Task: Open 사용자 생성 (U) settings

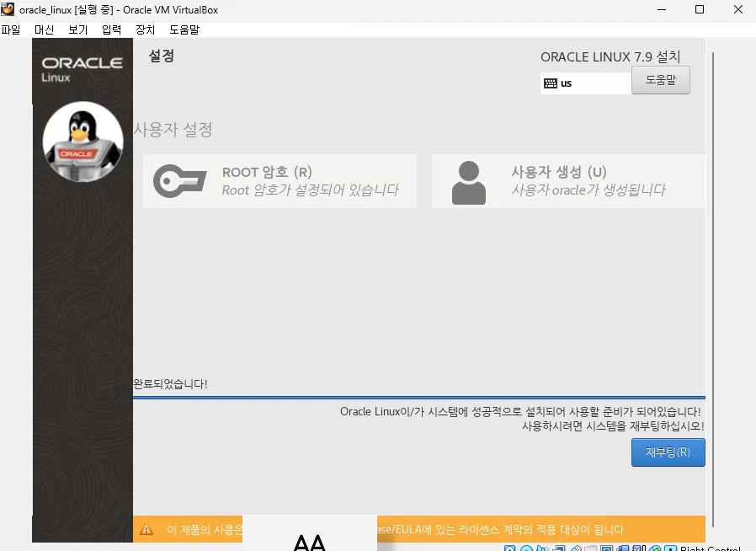Action: tap(568, 181)
